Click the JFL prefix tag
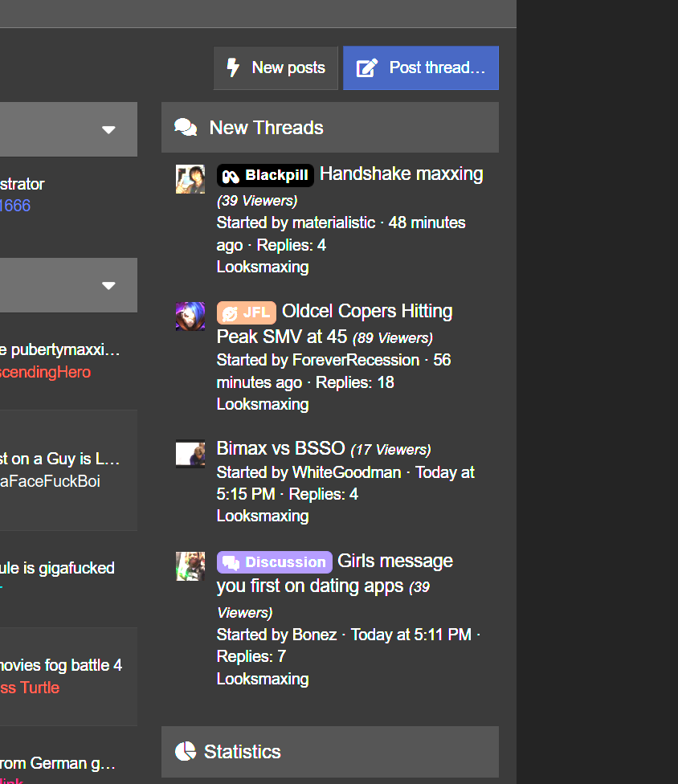Image resolution: width=678 pixels, height=784 pixels. (247, 312)
